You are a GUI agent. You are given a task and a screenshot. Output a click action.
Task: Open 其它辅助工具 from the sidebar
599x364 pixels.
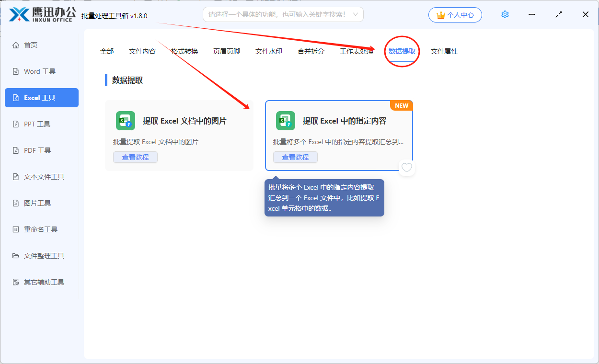(x=41, y=282)
